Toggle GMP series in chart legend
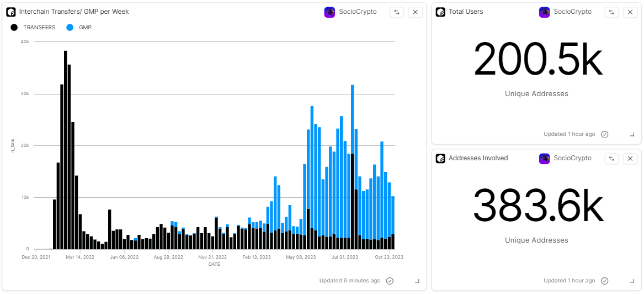The image size is (644, 294). tap(78, 28)
